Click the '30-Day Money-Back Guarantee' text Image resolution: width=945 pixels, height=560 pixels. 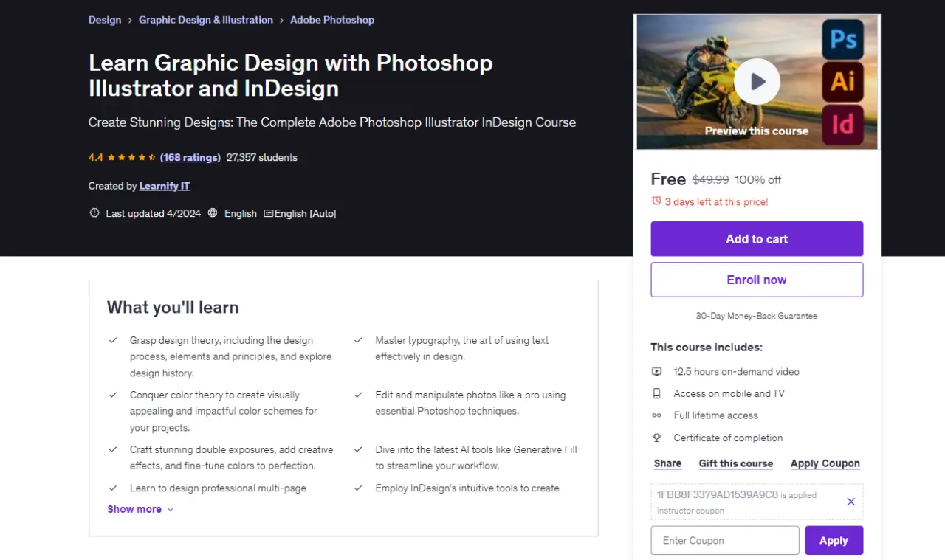(757, 316)
